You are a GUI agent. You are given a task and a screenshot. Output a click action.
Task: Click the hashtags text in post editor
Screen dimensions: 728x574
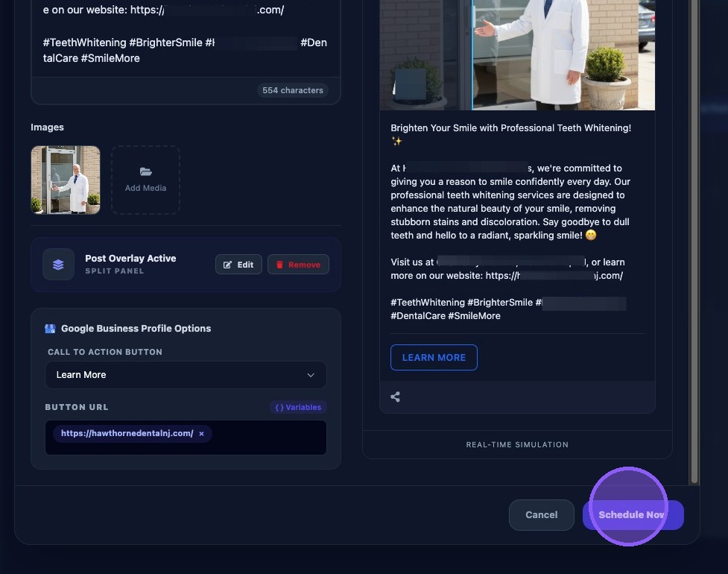point(185,50)
